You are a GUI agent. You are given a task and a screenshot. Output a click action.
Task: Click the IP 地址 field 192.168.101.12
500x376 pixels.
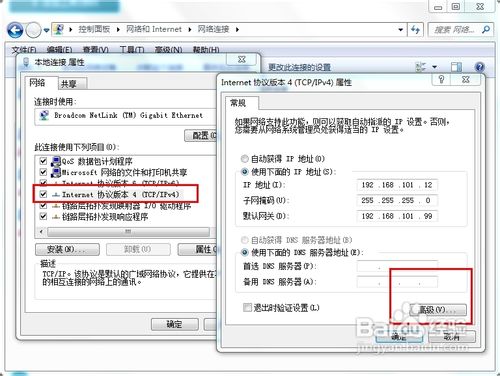tap(397, 185)
